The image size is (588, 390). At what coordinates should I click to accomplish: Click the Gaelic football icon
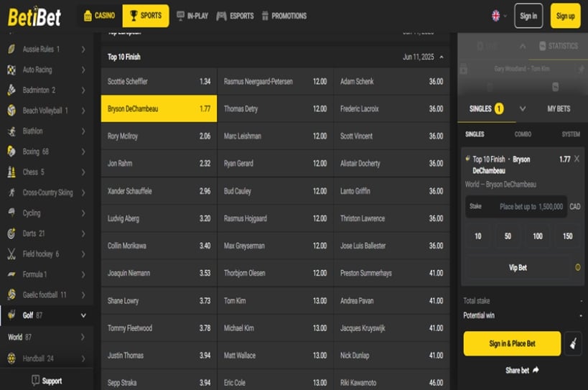[x=11, y=294]
